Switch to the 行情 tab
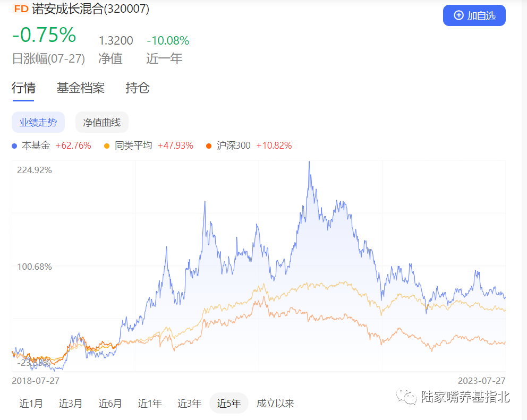This screenshot has height=420, width=527. [x=23, y=88]
